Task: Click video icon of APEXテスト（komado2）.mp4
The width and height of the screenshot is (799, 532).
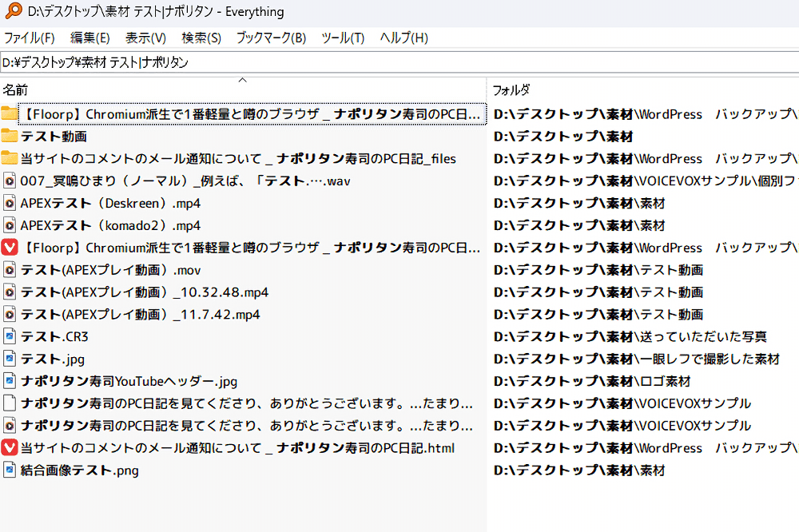Action: [x=9, y=224]
